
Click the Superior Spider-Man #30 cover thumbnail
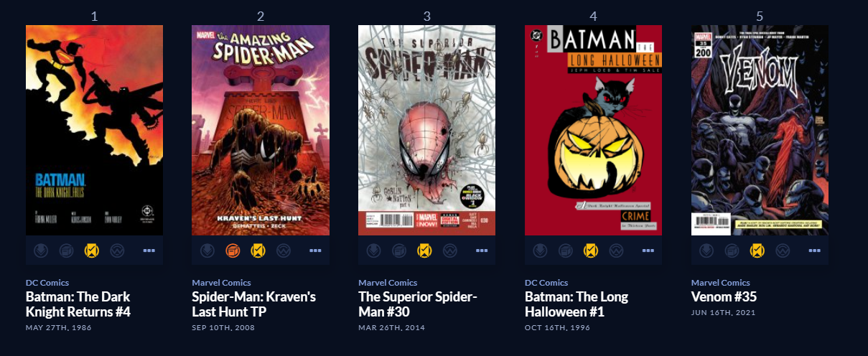pyautogui.click(x=427, y=130)
